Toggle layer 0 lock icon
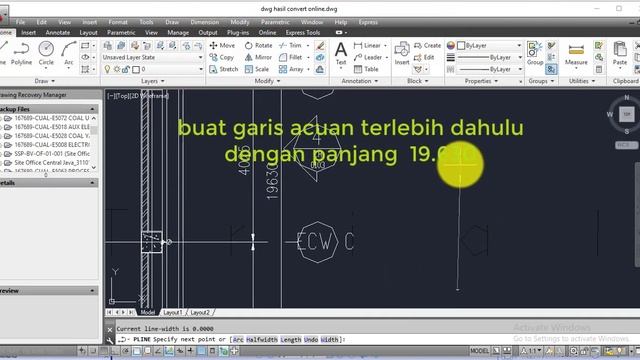 [x=126, y=69]
